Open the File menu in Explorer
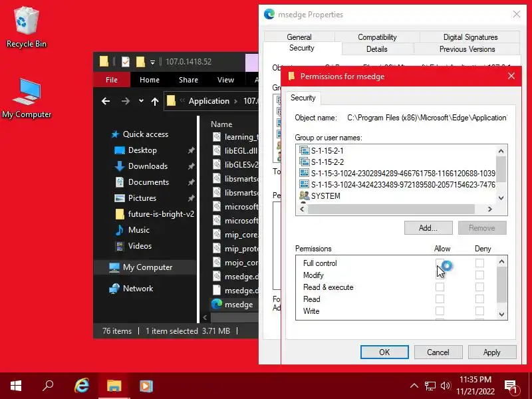Viewport: 532px width, 399px height. point(111,80)
